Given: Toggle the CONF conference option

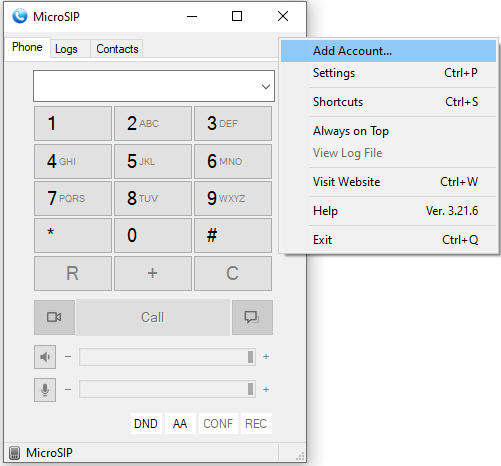Looking at the screenshot, I should pos(218,424).
